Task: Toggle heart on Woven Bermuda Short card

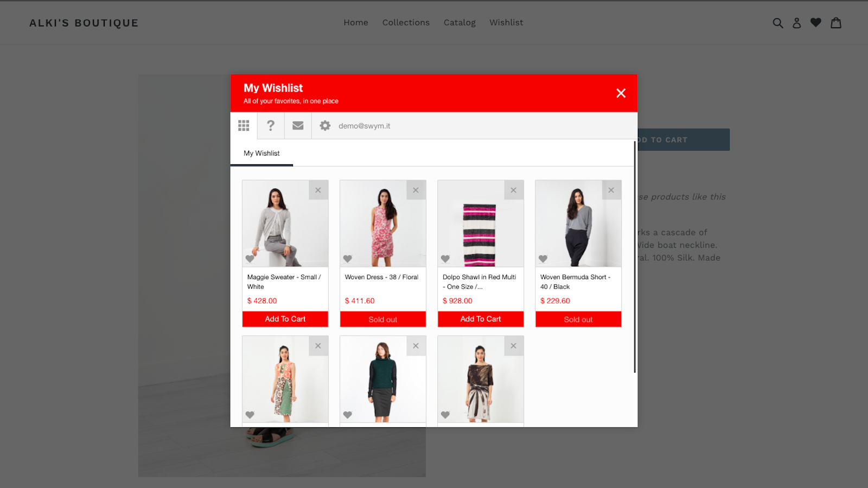Action: pos(543,259)
